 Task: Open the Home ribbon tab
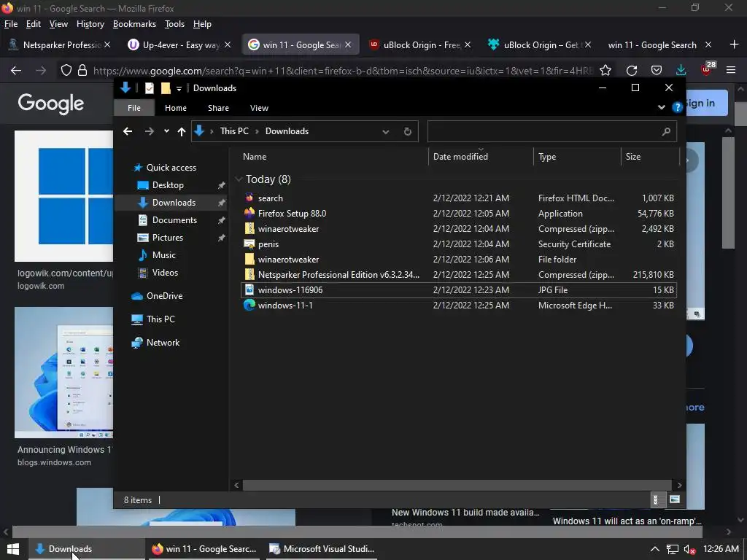click(x=175, y=108)
